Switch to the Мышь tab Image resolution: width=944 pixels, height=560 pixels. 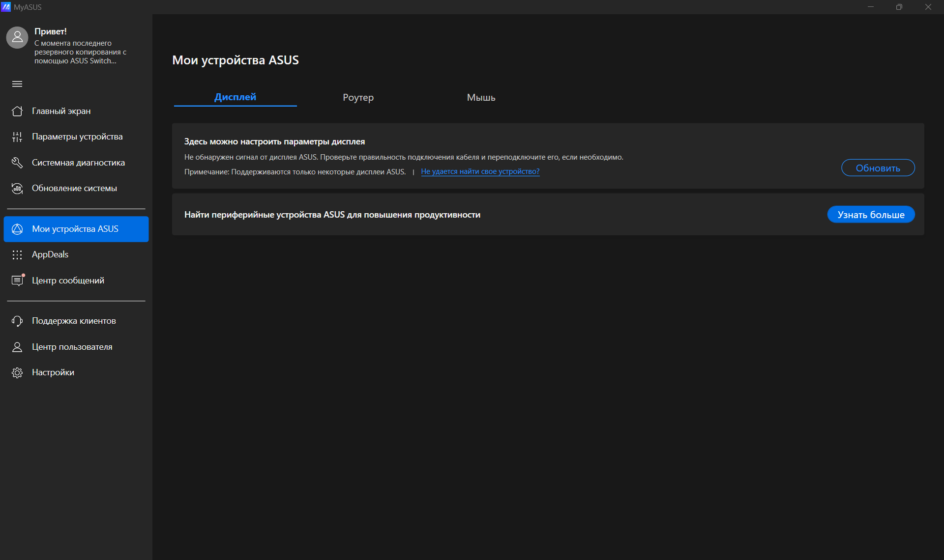tap(481, 97)
